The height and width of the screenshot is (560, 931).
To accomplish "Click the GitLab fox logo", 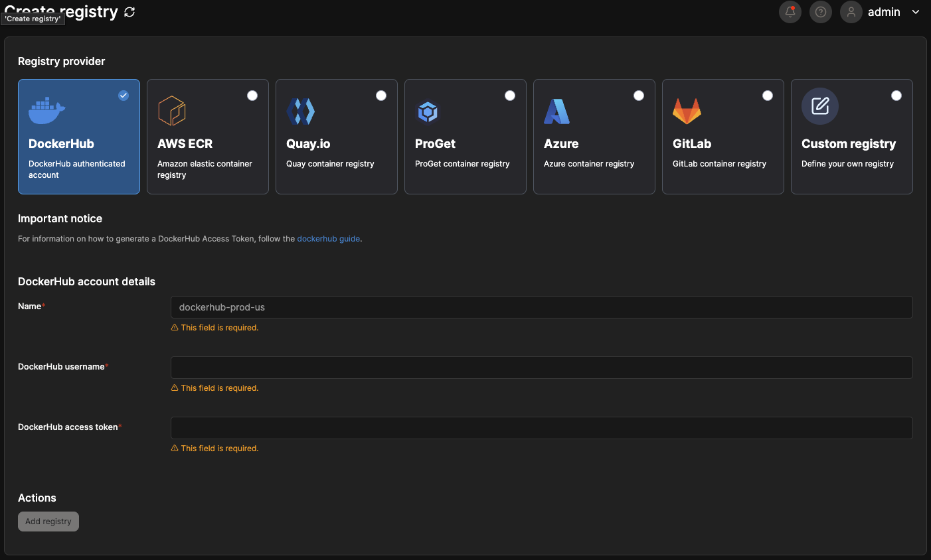I will [687, 111].
